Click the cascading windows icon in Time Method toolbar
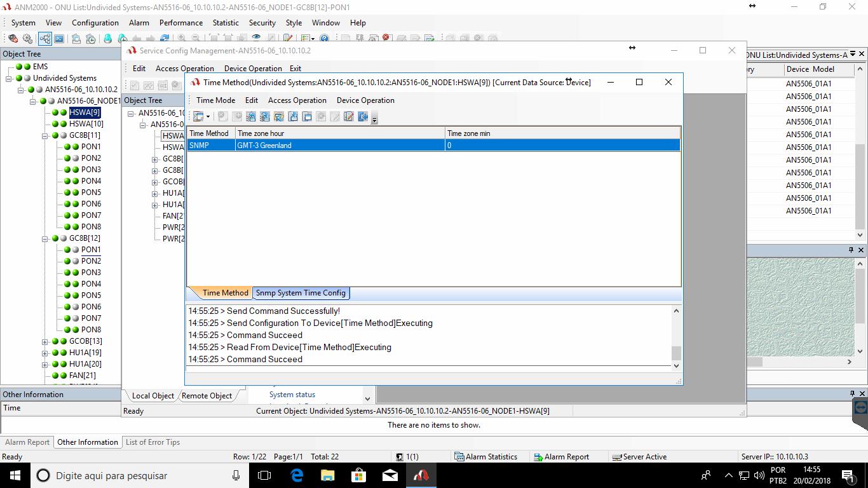The image size is (868, 488). point(307,116)
